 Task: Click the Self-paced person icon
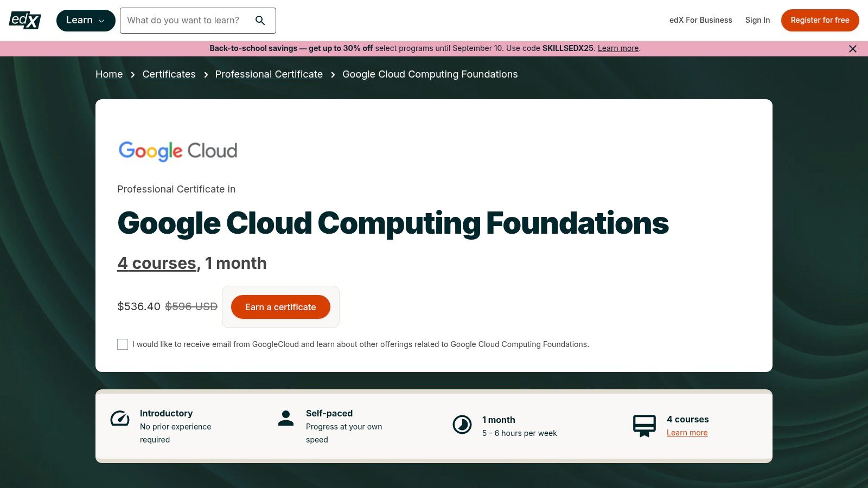[286, 418]
